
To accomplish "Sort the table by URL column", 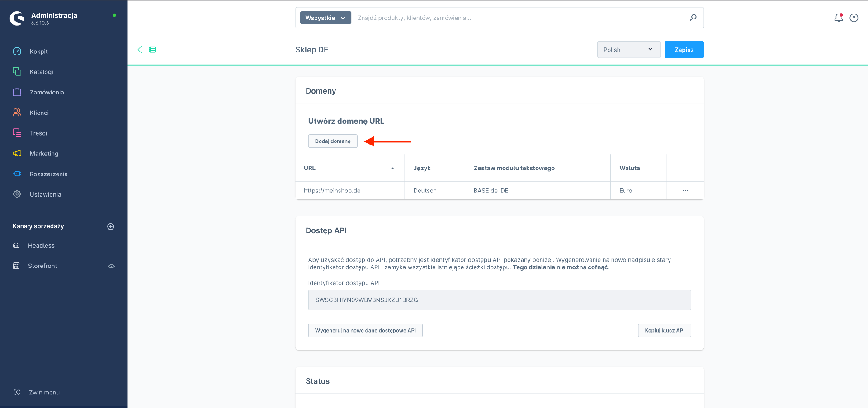I will click(310, 168).
